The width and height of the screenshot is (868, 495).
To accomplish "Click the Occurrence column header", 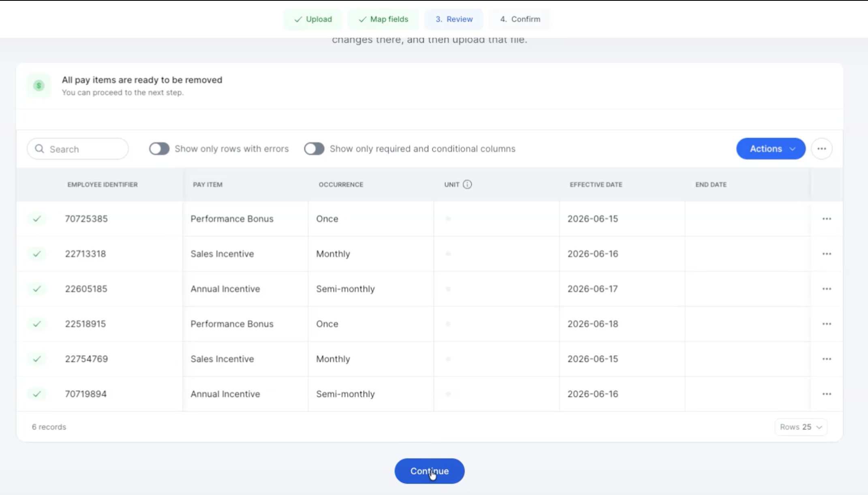I will click(341, 185).
